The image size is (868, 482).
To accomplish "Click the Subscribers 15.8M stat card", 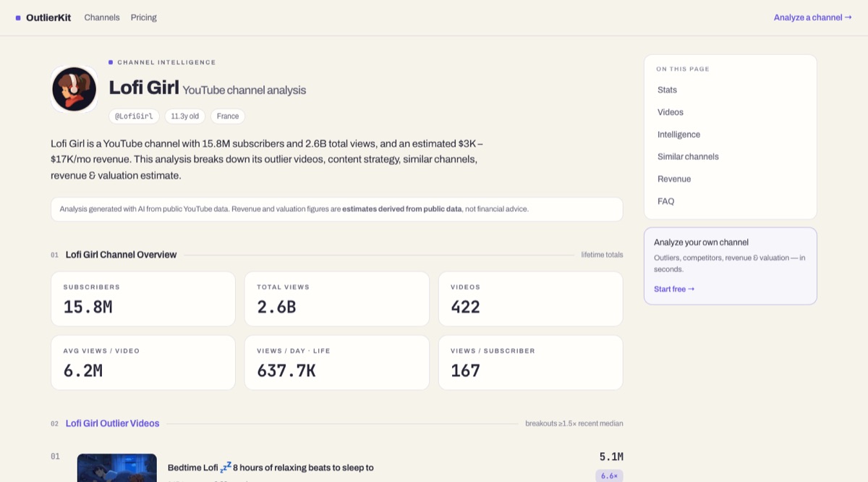I will click(143, 299).
